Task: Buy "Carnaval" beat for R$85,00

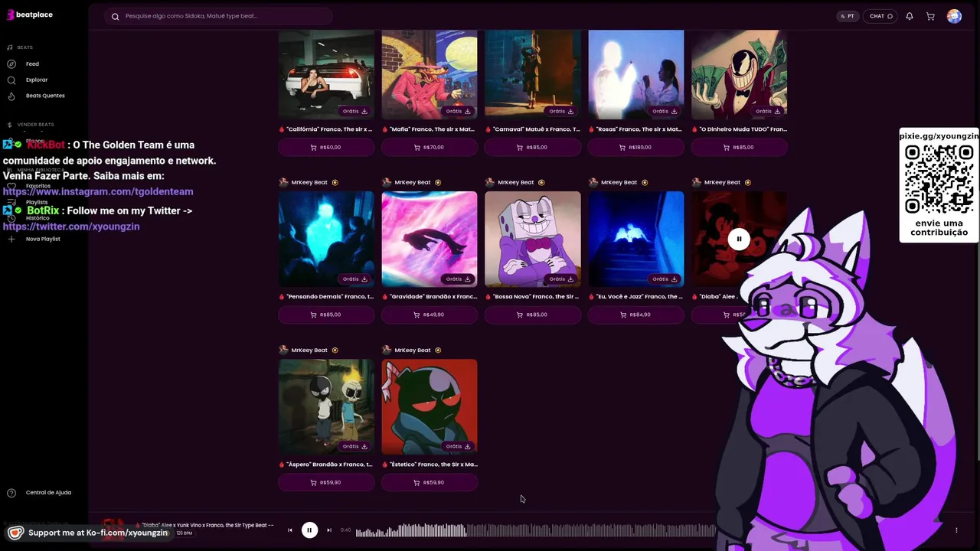Action: (533, 147)
